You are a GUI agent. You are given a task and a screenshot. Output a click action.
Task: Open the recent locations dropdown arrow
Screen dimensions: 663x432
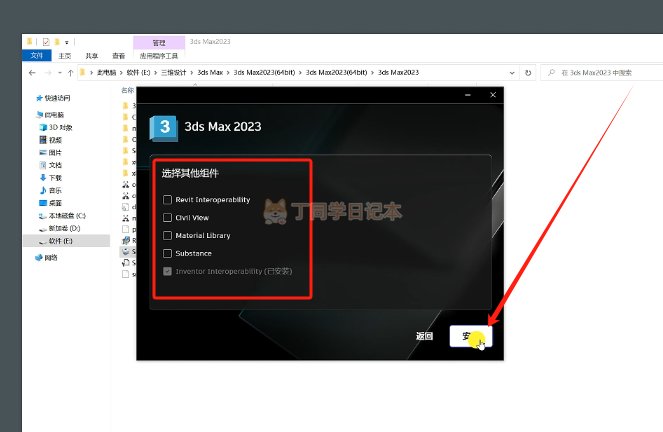tap(60, 73)
